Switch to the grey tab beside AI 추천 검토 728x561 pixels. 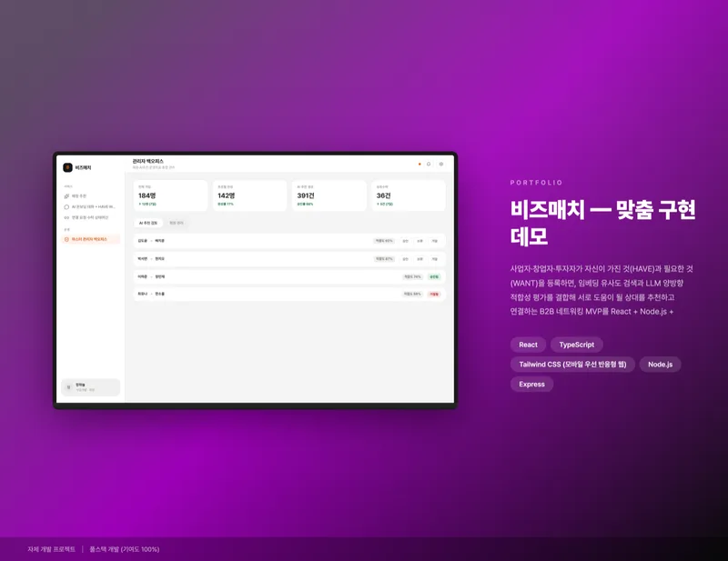pos(177,223)
